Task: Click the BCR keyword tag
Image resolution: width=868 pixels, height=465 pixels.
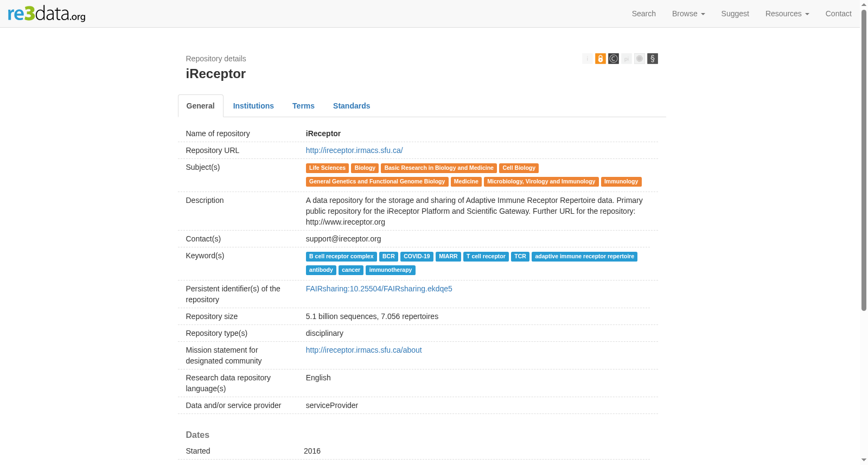Action: (x=388, y=257)
